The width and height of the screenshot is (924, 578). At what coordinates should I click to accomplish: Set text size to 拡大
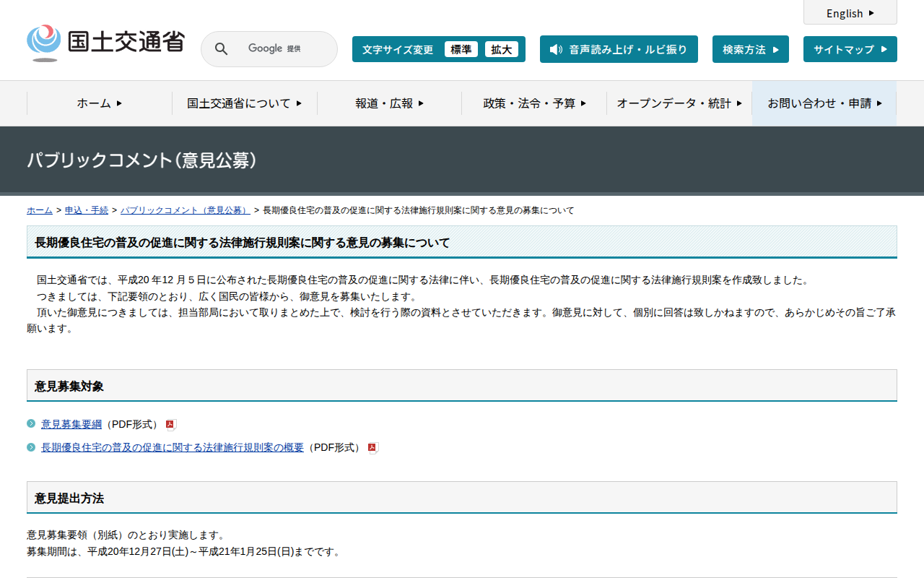pyautogui.click(x=501, y=49)
